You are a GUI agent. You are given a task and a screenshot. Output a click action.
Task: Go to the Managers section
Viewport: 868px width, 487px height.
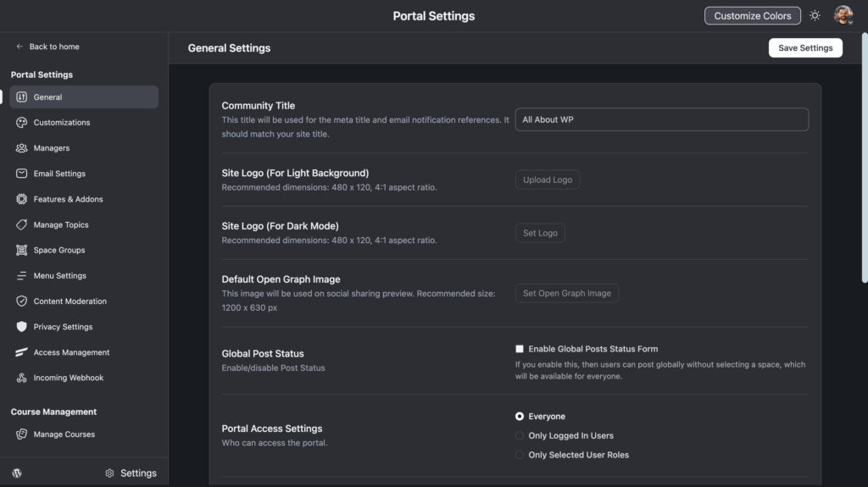84,147
